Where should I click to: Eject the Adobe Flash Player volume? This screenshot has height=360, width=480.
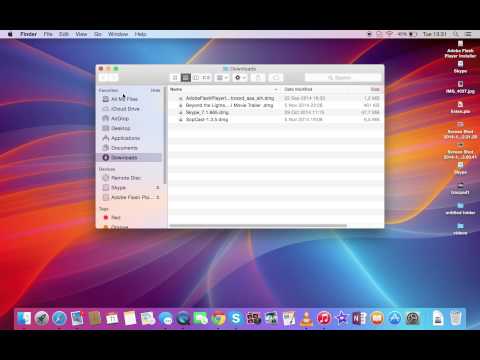(x=158, y=197)
